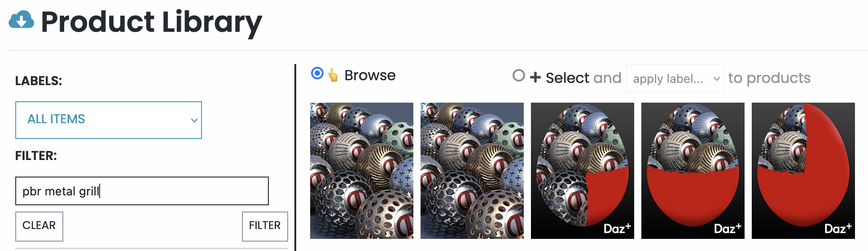Open the ALL ITEMS labels dropdown

(x=109, y=120)
